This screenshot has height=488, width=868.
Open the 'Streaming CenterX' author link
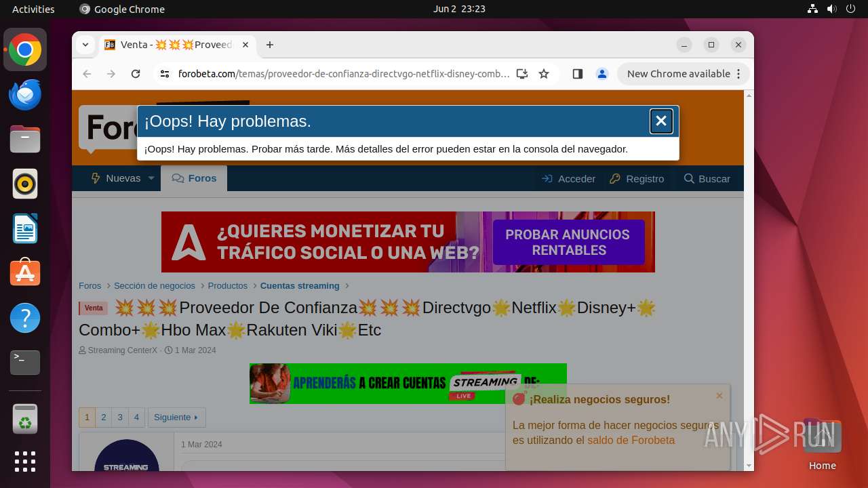point(123,350)
